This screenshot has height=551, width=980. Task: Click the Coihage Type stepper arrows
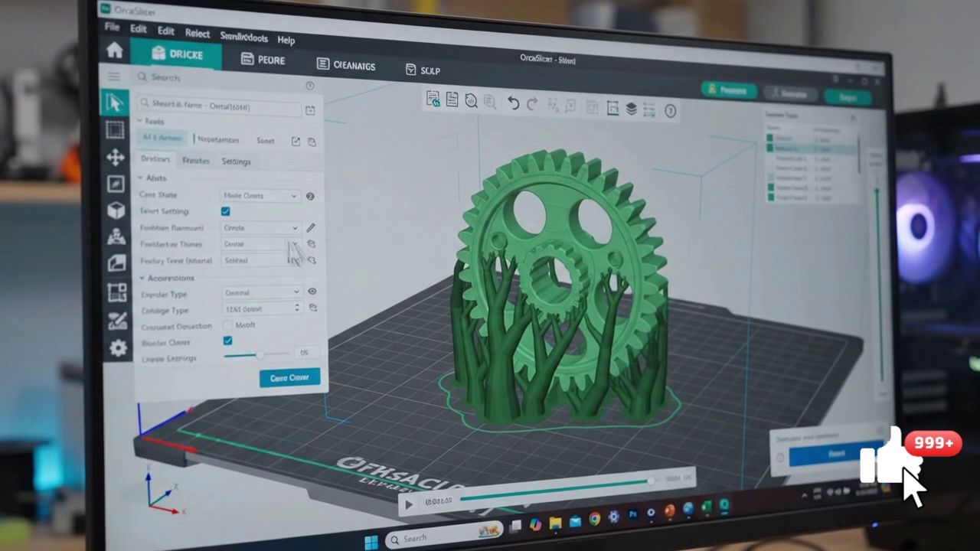(297, 308)
